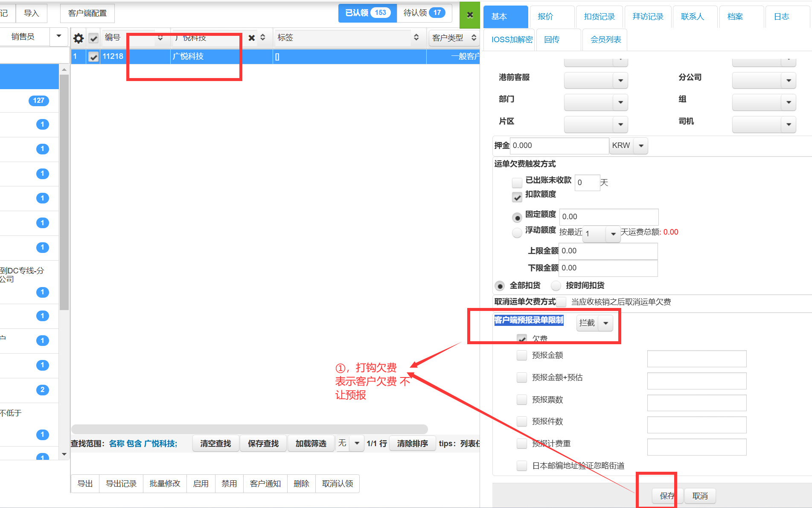This screenshot has height=508, width=812.
Task: Click the grid horizontal scrollbar
Action: pos(250,429)
